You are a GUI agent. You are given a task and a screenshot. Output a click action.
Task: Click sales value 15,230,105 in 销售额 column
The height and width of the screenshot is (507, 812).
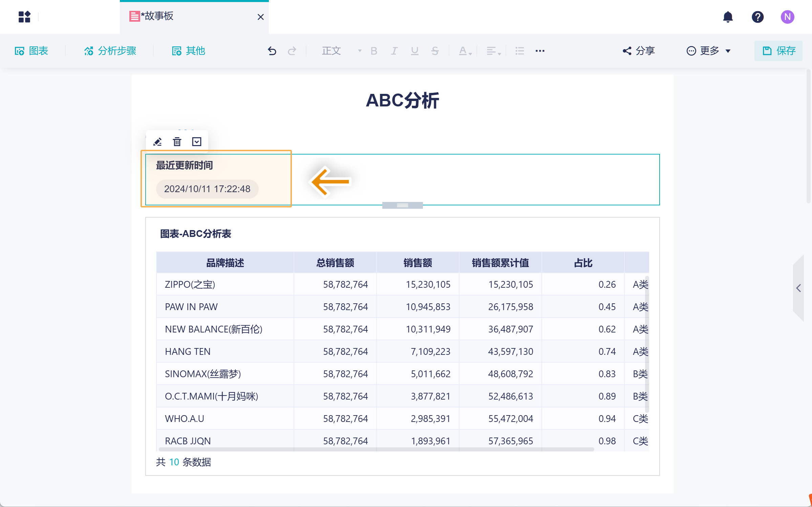click(418, 284)
